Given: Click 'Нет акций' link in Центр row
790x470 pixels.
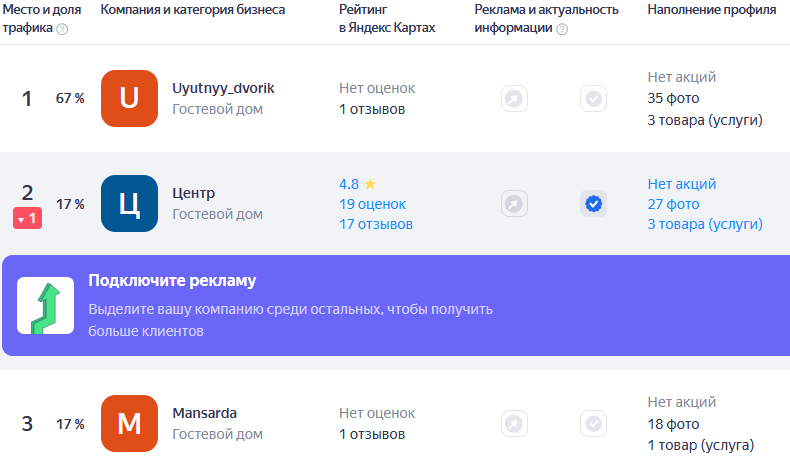Looking at the screenshot, I should click(x=682, y=184).
